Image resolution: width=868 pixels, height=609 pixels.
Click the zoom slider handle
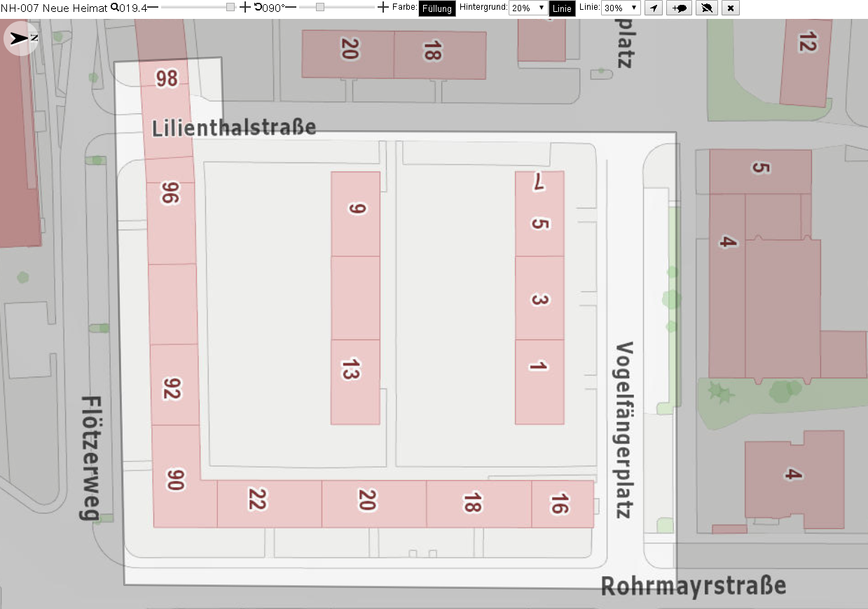tap(230, 7)
